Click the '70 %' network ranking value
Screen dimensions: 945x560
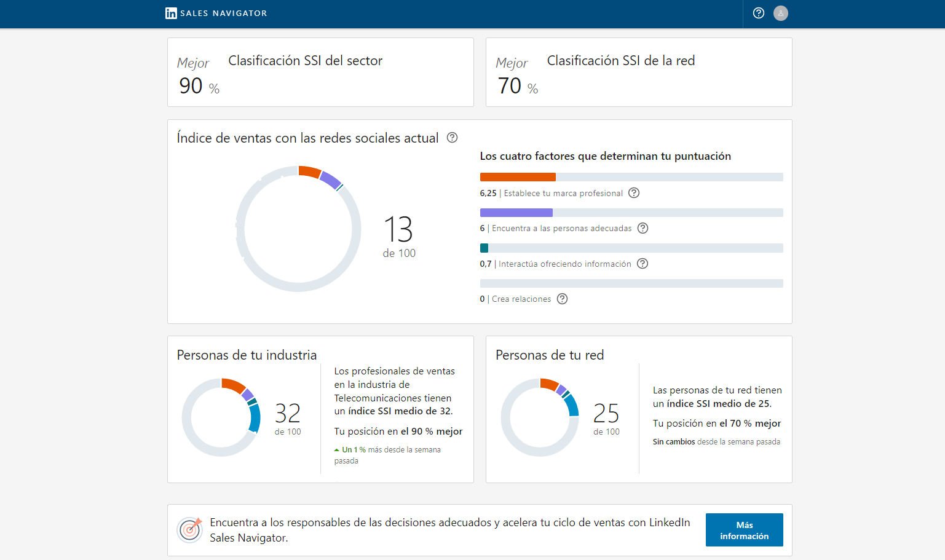(x=518, y=86)
